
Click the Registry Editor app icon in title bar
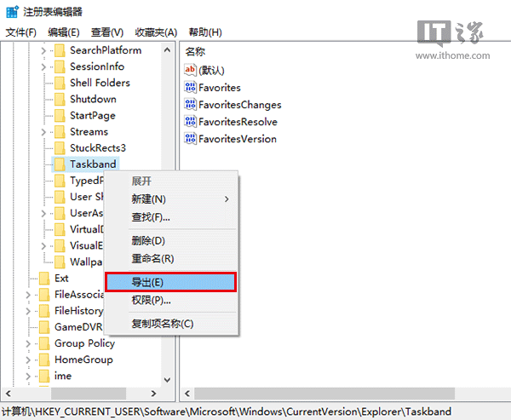click(x=10, y=11)
